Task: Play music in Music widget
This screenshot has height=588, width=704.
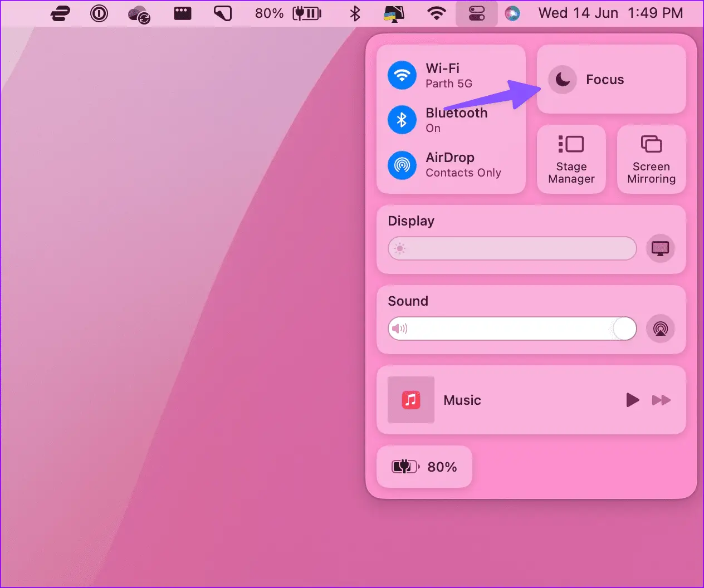Action: click(x=632, y=400)
